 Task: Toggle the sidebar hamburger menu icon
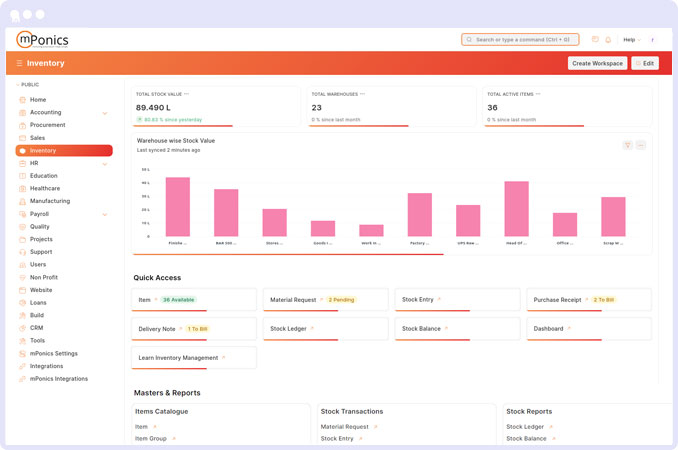[19, 63]
